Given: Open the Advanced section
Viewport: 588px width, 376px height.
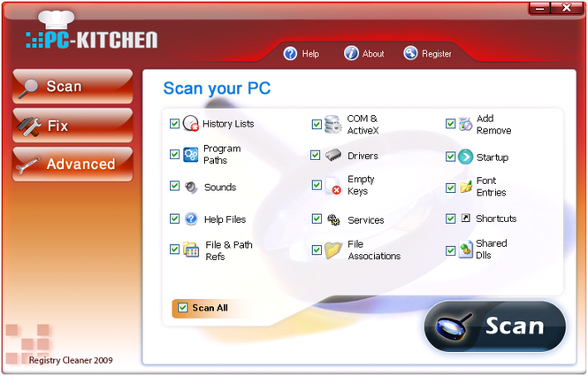Looking at the screenshot, I should pyautogui.click(x=73, y=165).
